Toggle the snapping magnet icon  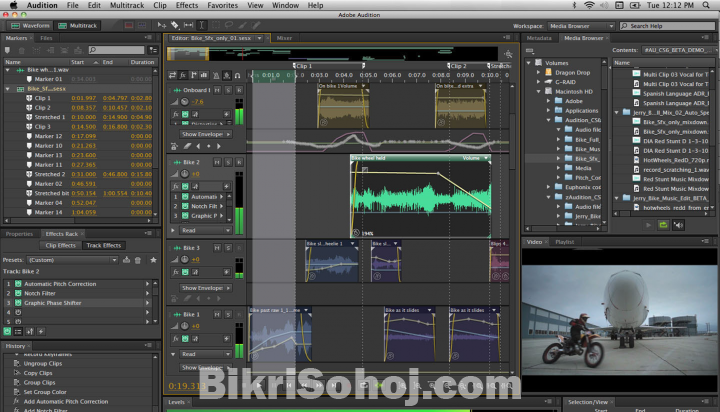tap(237, 75)
